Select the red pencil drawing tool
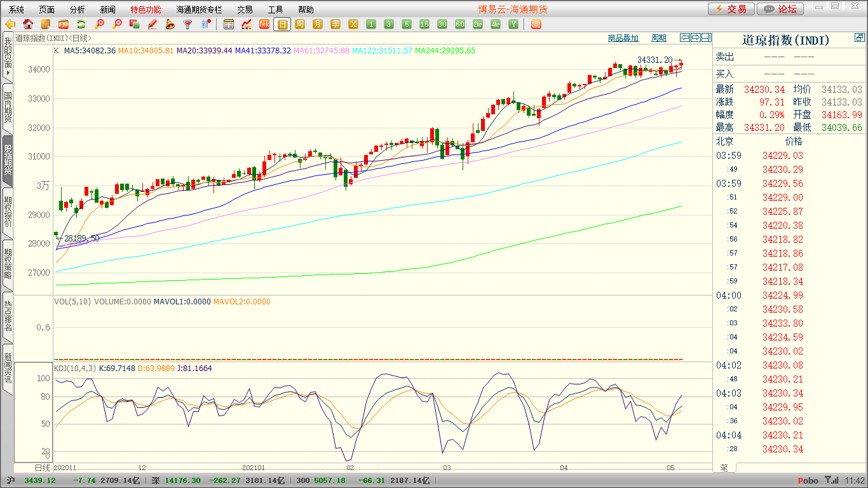 (x=153, y=24)
